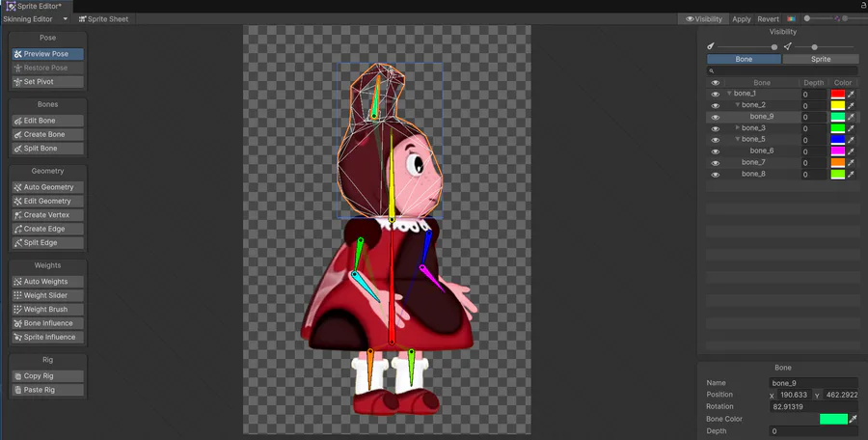Click the bone_5 blue color swatch

(x=837, y=140)
